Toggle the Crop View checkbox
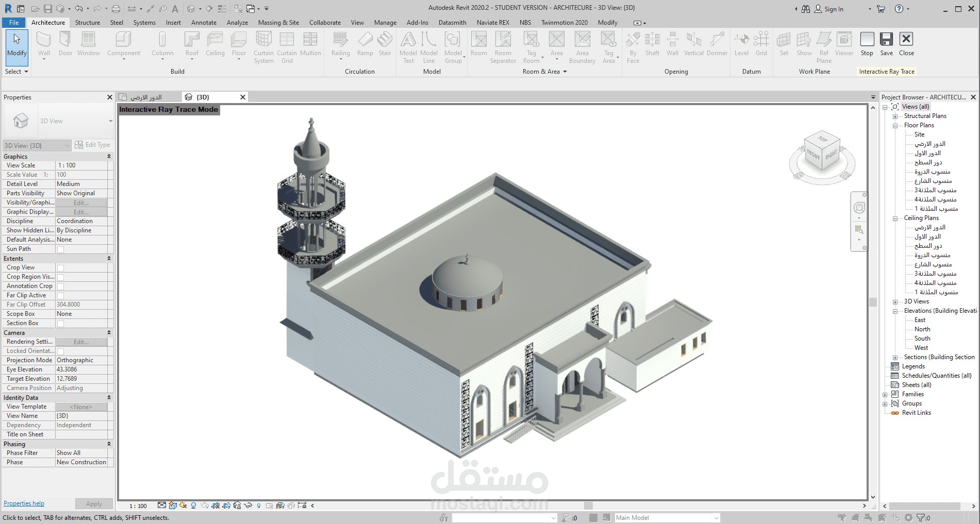The width and height of the screenshot is (980, 524). pos(60,268)
